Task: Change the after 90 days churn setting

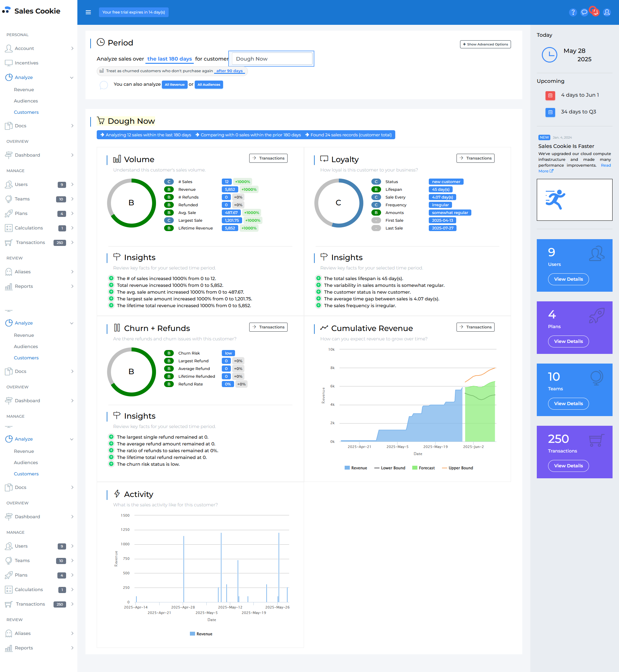Action: coord(230,71)
